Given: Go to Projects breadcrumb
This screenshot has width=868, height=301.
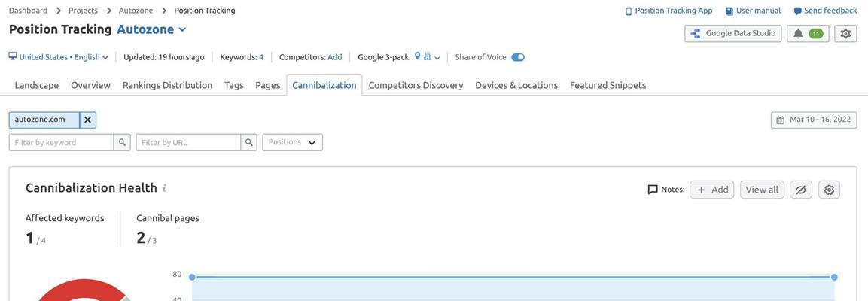Looking at the screenshot, I should (x=83, y=11).
